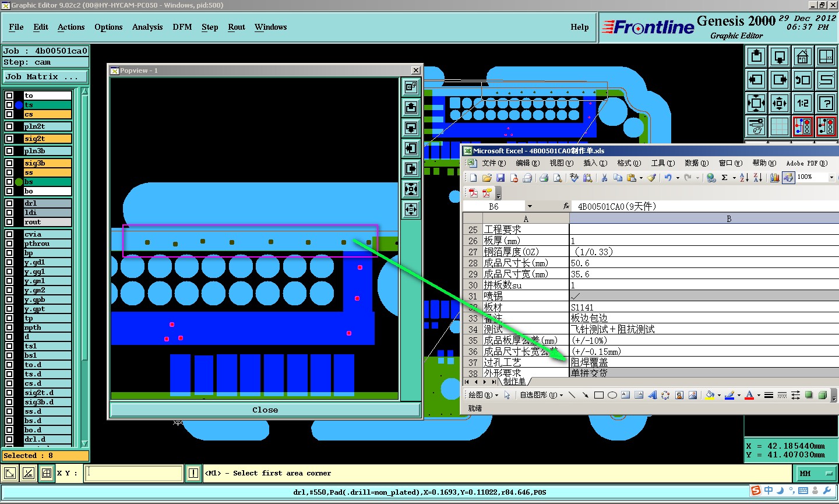Expand the Excel undo history dropdown arrow

click(x=677, y=178)
